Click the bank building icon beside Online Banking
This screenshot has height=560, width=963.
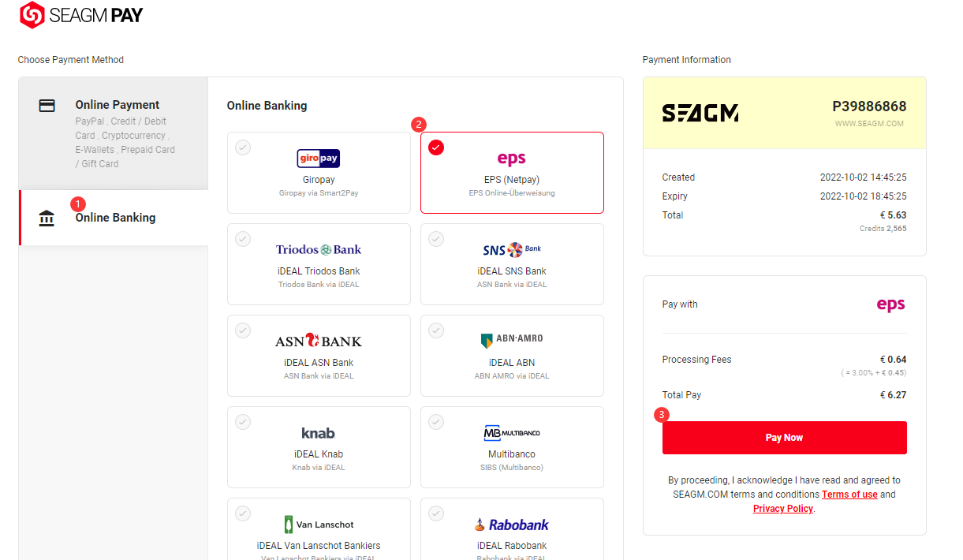[x=47, y=218]
